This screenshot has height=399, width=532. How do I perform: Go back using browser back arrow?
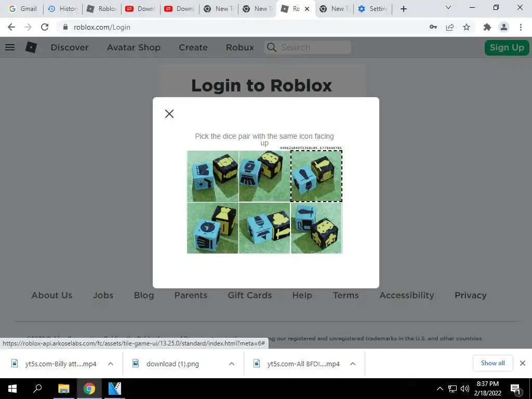coord(11,27)
